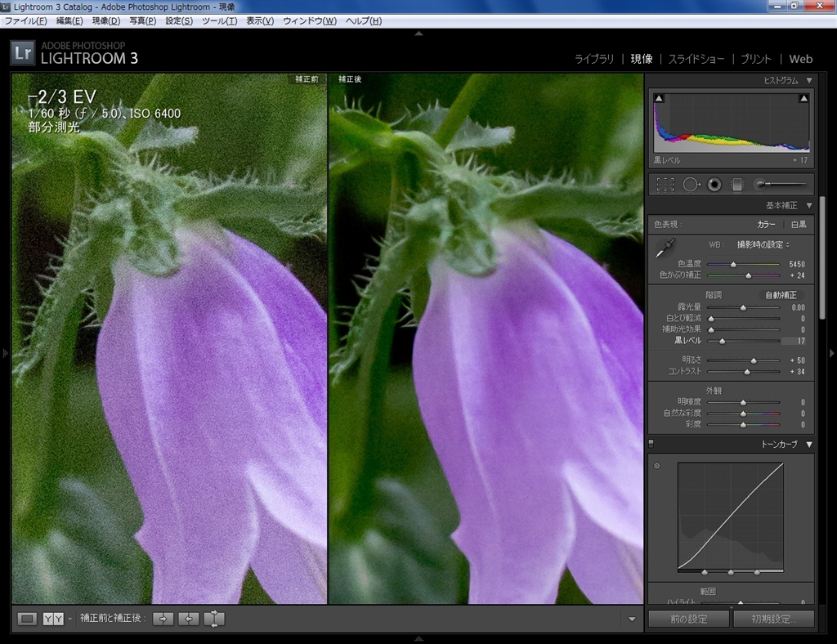Toggle the Tone Curve panel on/off switch
Screen dimensions: 837x644
pyautogui.click(x=651, y=445)
